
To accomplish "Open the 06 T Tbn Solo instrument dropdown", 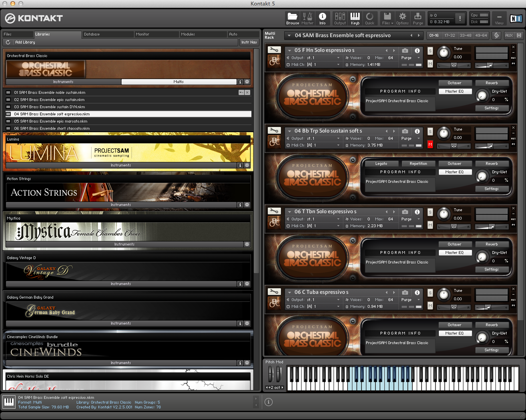I will [x=289, y=212].
